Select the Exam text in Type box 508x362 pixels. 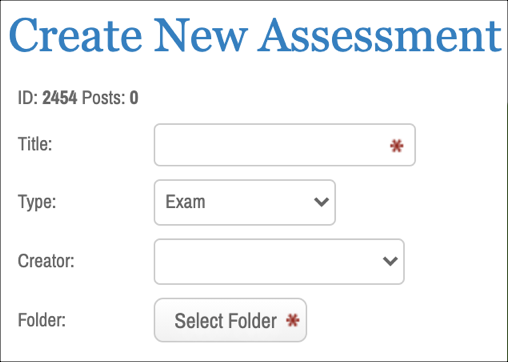pos(185,202)
